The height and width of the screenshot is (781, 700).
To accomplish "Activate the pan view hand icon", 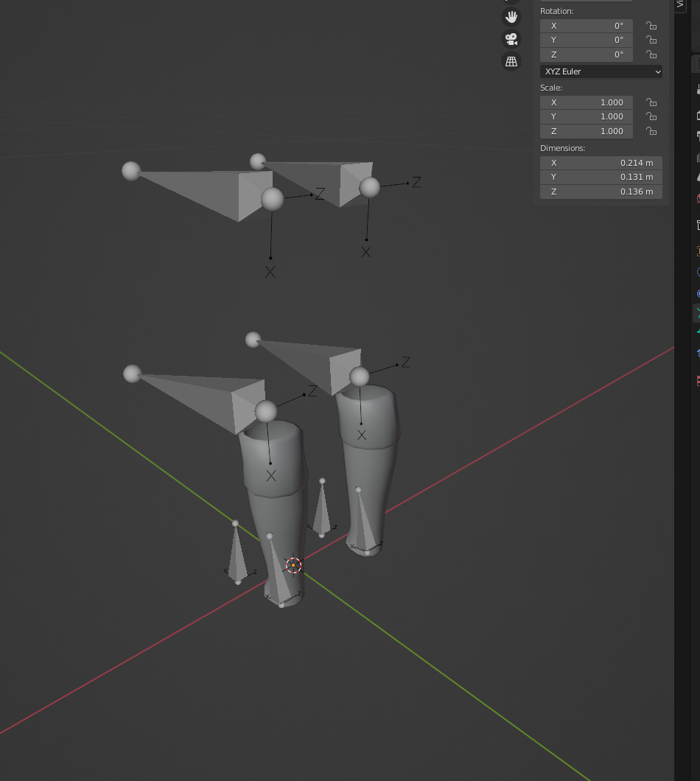I will click(511, 17).
